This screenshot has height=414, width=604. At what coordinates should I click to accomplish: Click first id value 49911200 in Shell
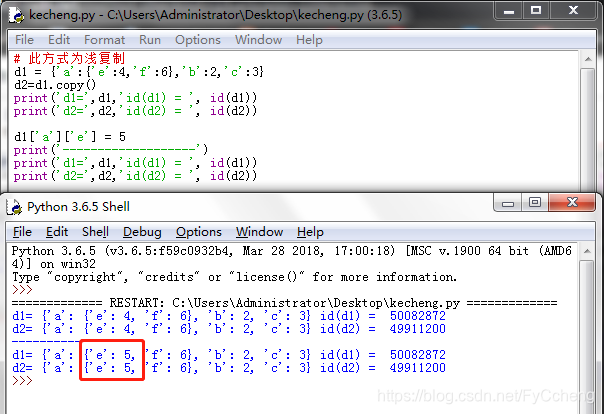click(x=418, y=329)
